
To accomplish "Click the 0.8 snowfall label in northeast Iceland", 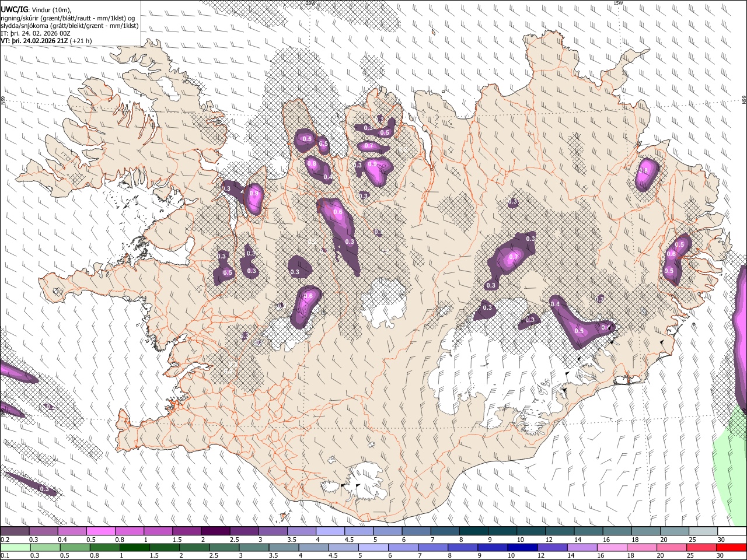I will (644, 170).
